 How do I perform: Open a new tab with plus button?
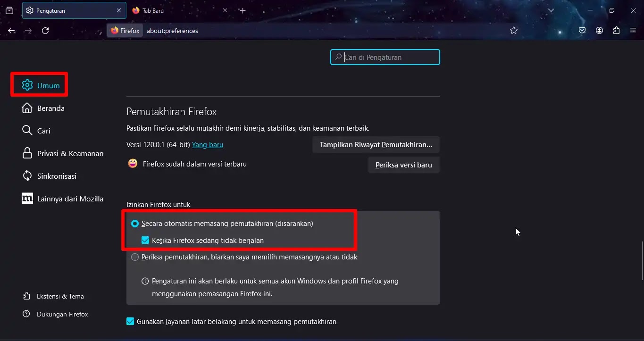coord(243,10)
